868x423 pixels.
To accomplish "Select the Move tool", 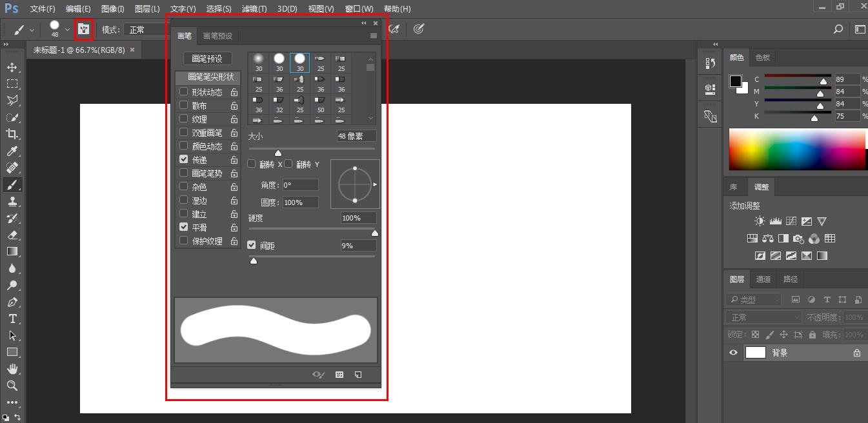I will 12,67.
